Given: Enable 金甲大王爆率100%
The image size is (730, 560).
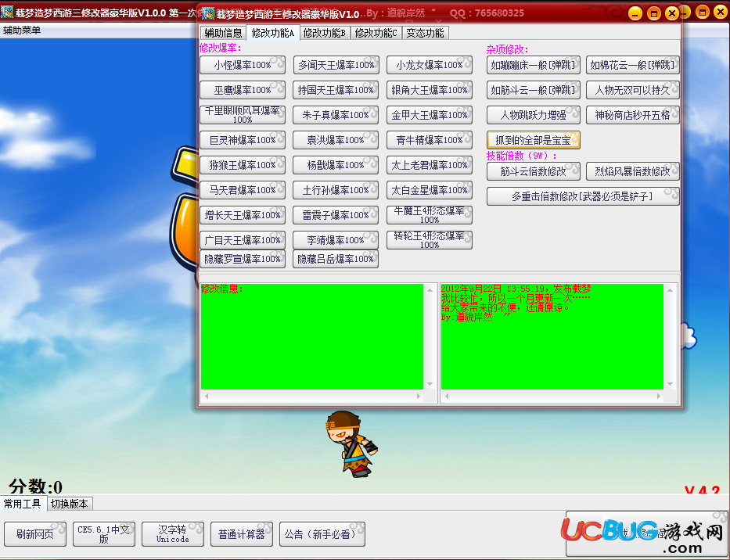Looking at the screenshot, I should 430,115.
